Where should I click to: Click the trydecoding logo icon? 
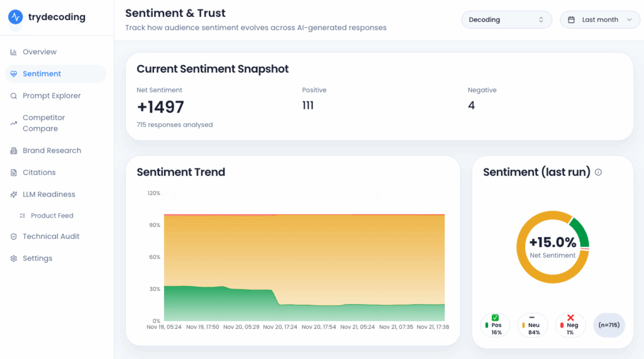[x=16, y=17]
